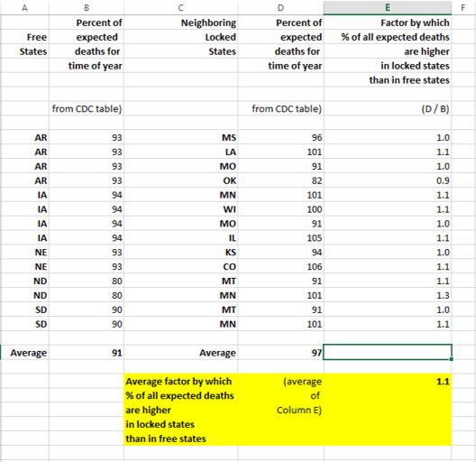Click the free states average 91
The height and width of the screenshot is (462, 476).
pos(87,353)
